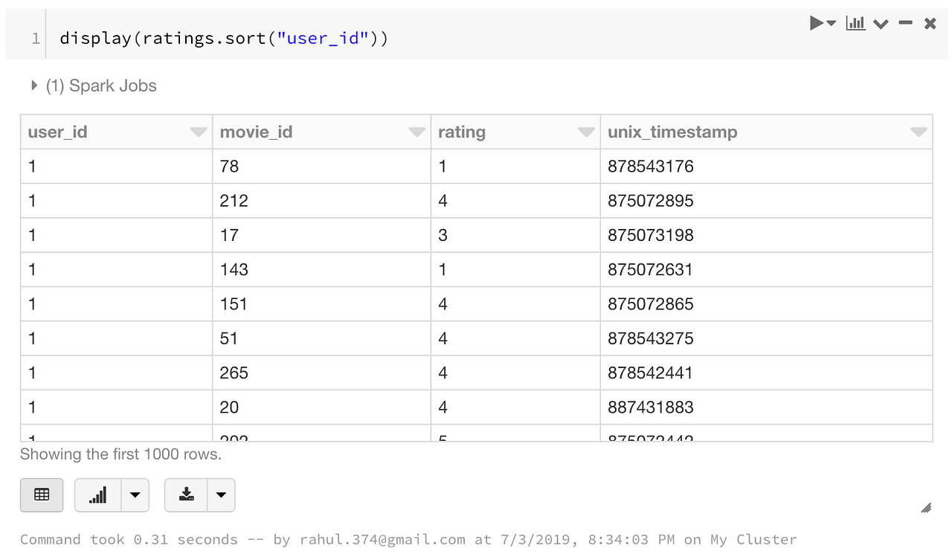Delete the notebook cell
The height and width of the screenshot is (560, 952).
coord(930,23)
